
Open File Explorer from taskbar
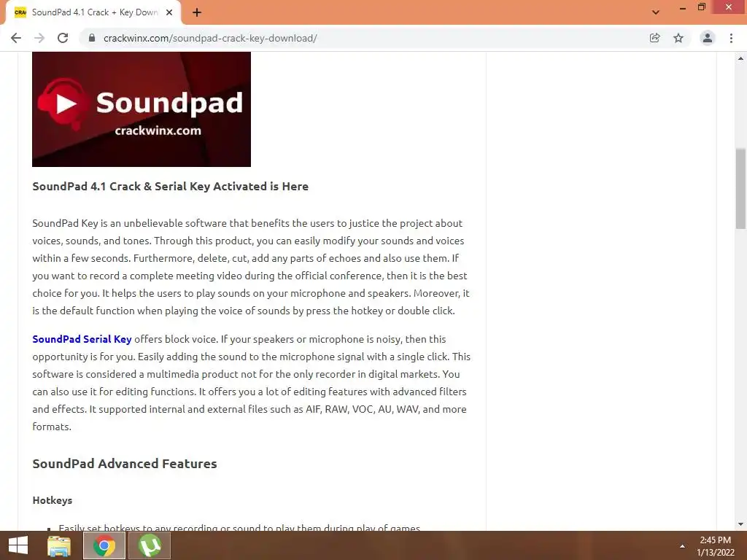click(x=59, y=545)
